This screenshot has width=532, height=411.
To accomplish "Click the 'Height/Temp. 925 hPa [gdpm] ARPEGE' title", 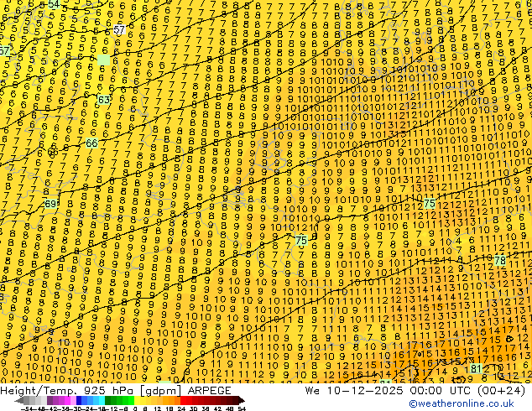I will click(x=116, y=390).
